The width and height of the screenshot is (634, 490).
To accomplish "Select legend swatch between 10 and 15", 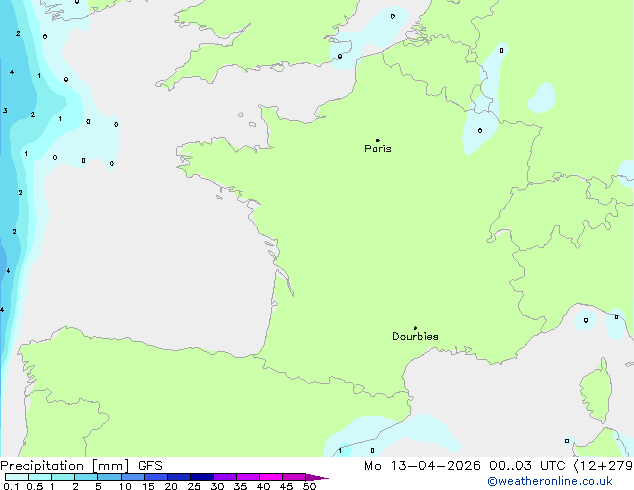I will coord(133,477).
